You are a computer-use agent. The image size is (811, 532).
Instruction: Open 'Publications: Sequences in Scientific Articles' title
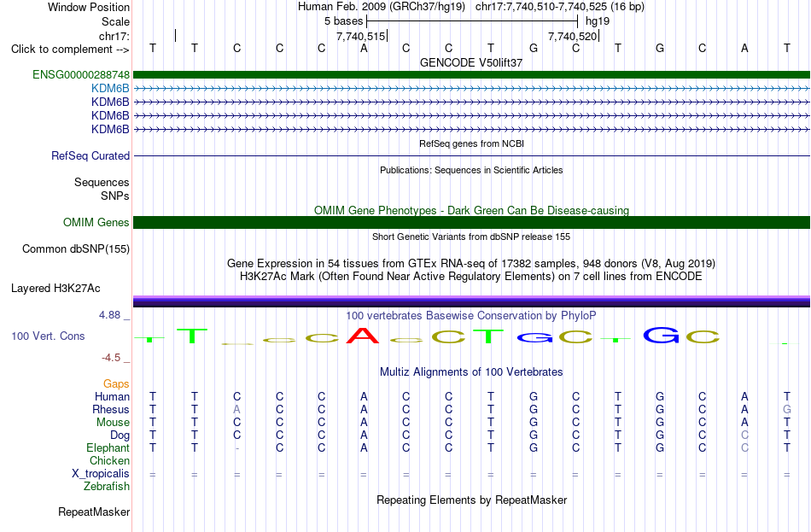point(471,170)
